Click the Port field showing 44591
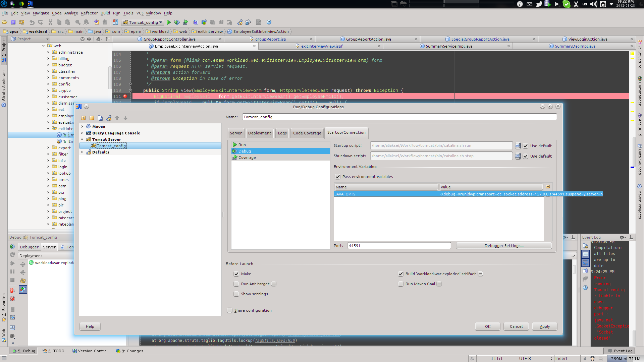 (399, 245)
